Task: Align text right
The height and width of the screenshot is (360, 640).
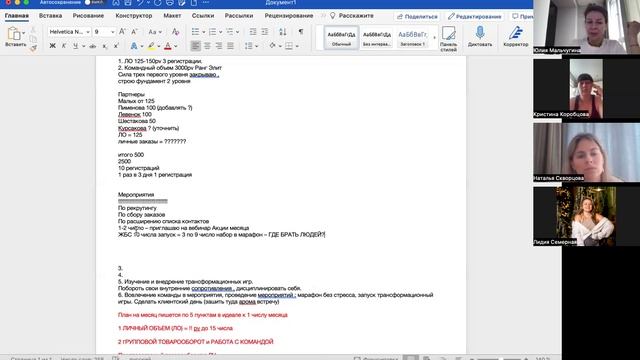Action: click(x=219, y=46)
